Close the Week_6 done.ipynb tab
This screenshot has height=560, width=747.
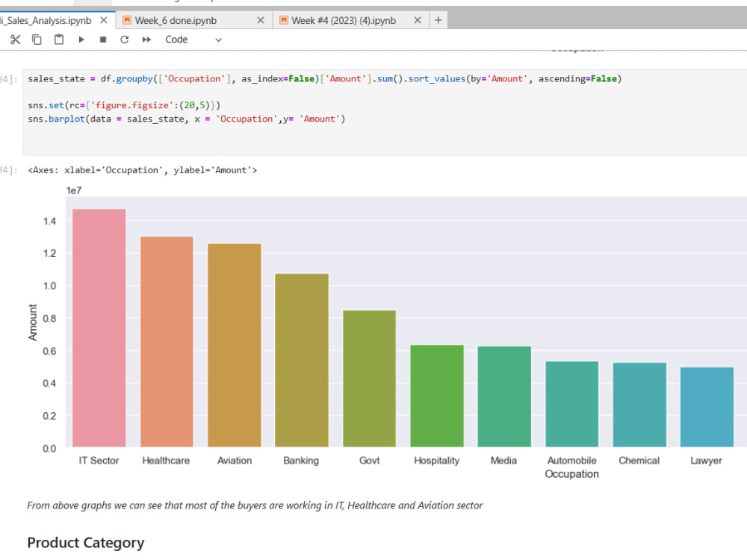click(259, 20)
